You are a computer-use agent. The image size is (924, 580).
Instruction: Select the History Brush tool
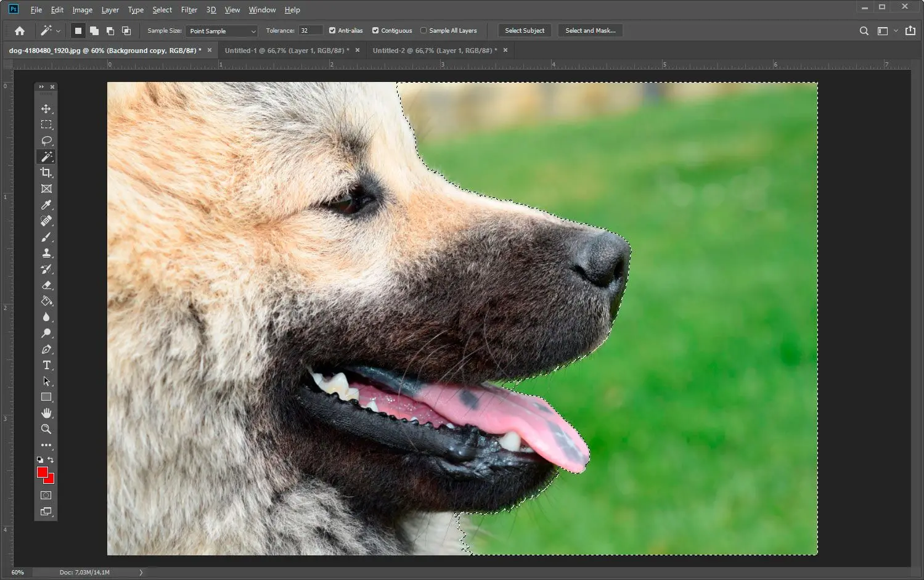point(46,269)
